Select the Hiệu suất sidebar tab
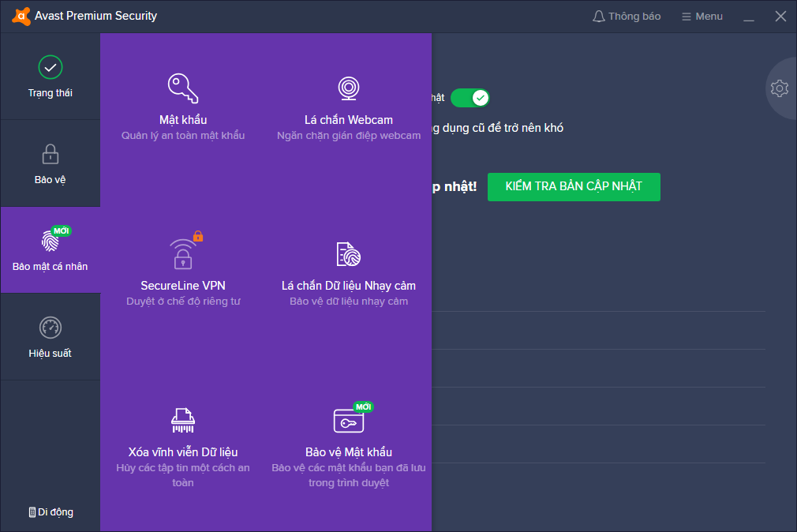The height and width of the screenshot is (532, 797). [51, 337]
